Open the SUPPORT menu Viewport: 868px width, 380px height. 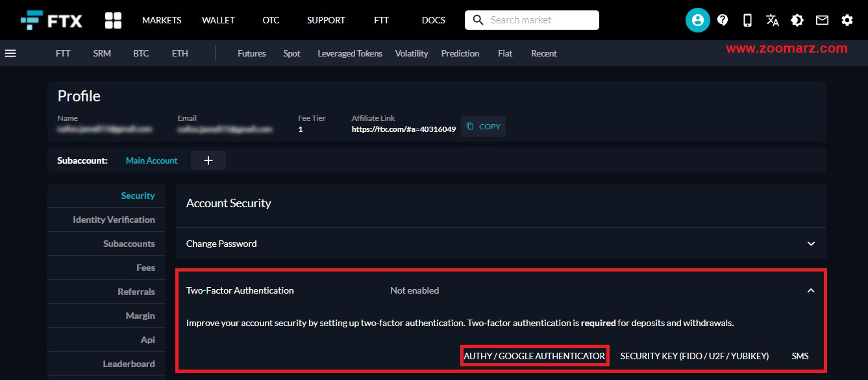(327, 20)
